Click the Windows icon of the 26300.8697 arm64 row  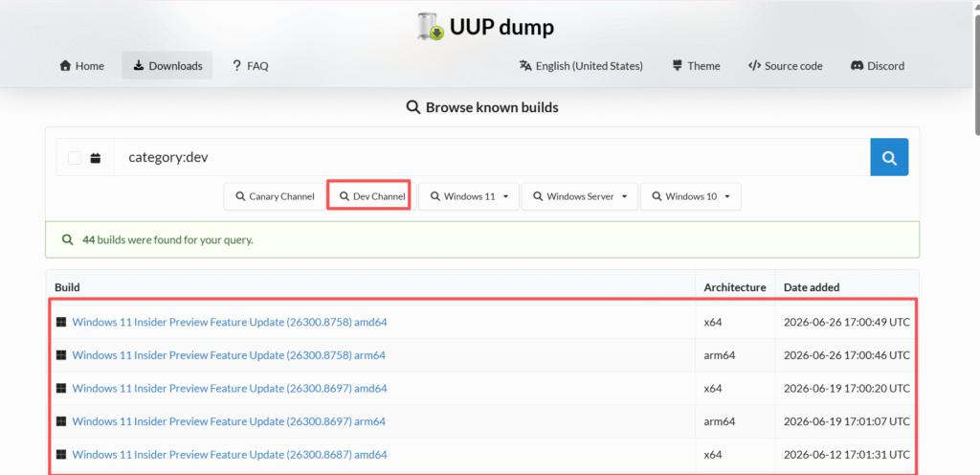click(x=60, y=421)
